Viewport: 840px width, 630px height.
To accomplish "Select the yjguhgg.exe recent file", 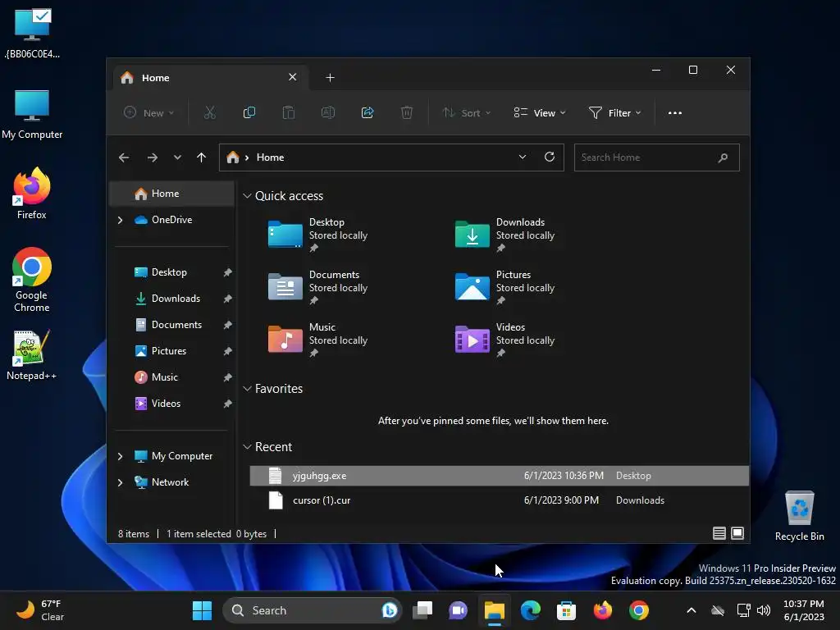I will 500,476.
